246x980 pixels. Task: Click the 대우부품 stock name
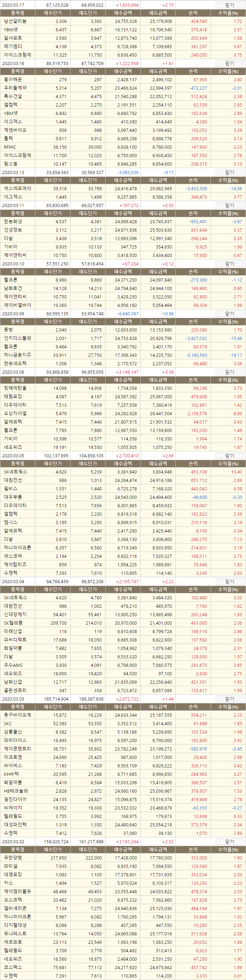(13, 497)
